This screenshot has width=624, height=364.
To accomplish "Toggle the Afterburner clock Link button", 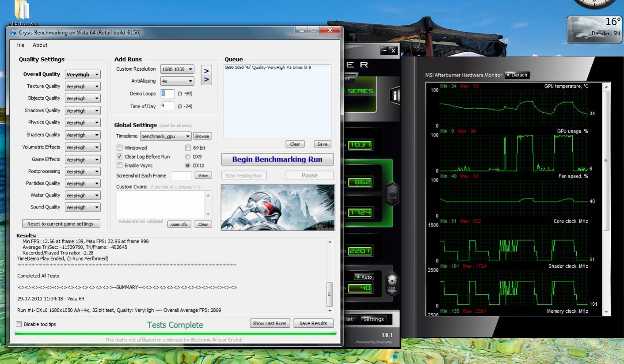I will (x=392, y=194).
